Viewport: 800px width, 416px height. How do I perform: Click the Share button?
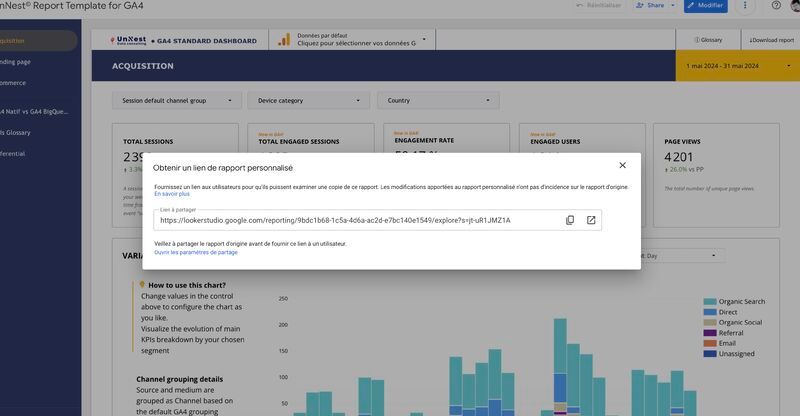point(651,6)
